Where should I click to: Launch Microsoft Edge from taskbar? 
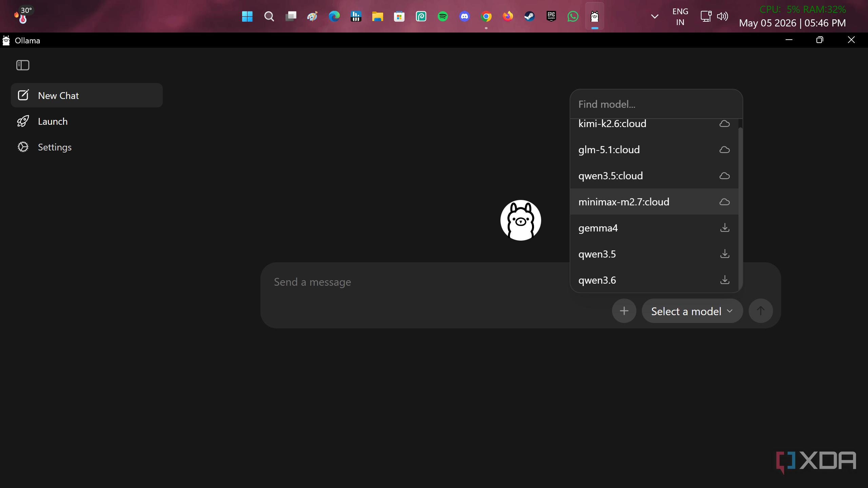[x=334, y=16]
